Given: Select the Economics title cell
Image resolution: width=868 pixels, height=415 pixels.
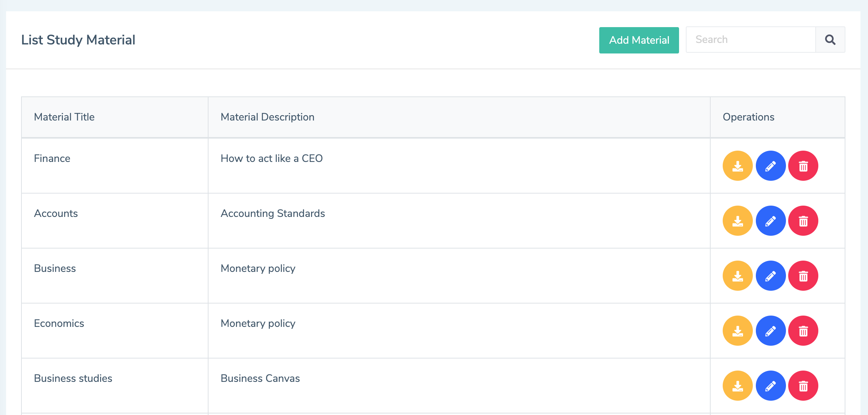Looking at the screenshot, I should click(x=115, y=331).
